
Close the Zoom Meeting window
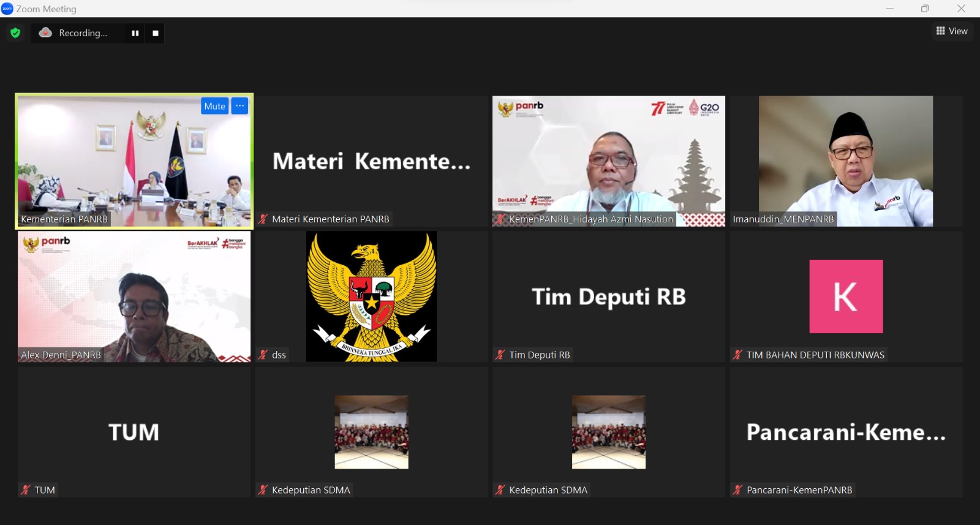[961, 9]
